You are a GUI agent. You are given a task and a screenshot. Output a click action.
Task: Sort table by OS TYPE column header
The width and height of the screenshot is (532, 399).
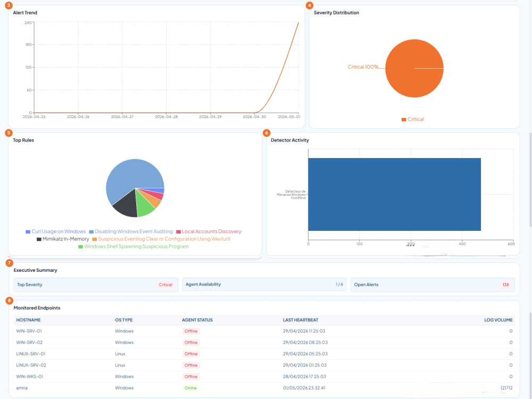coord(124,320)
